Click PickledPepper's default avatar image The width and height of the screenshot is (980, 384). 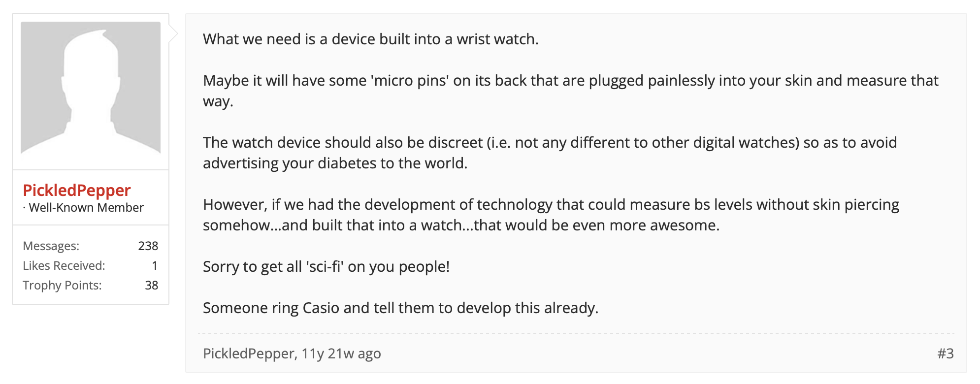[x=91, y=88]
